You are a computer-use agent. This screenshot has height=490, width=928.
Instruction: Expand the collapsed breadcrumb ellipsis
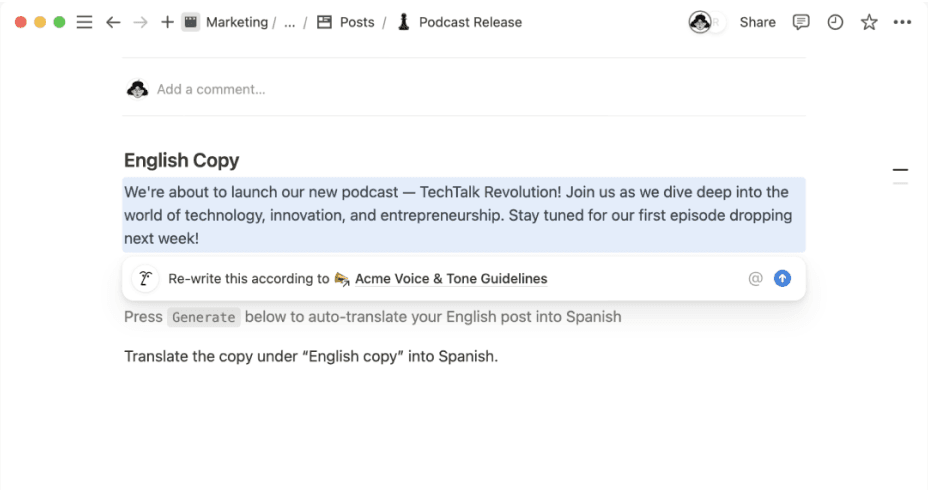tap(290, 22)
